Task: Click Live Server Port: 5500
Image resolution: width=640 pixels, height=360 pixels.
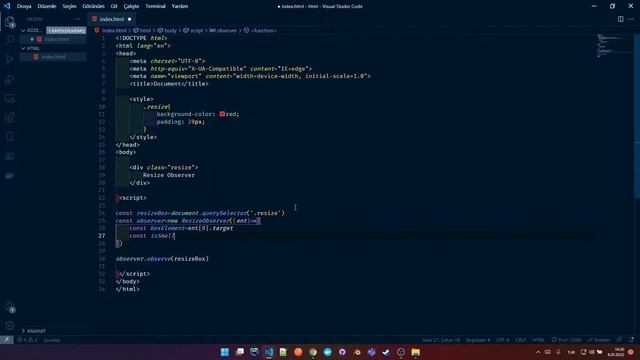Action: tap(567, 340)
